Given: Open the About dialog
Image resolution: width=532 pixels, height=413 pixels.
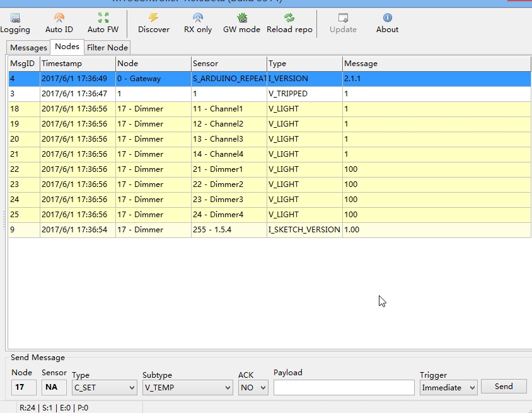Looking at the screenshot, I should (x=387, y=23).
